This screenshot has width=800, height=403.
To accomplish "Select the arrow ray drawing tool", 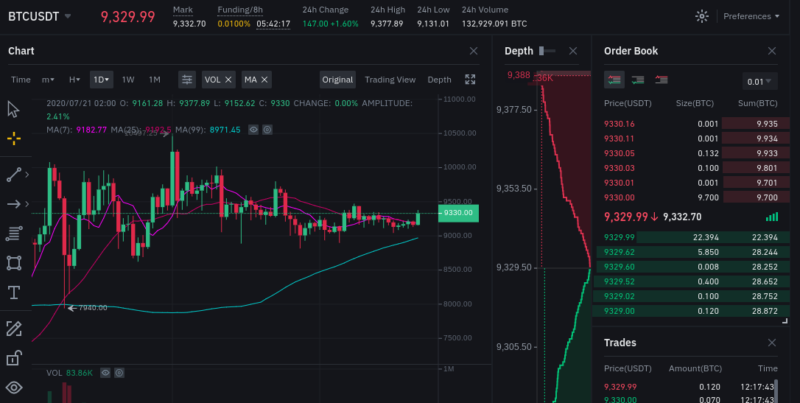I will (14, 204).
